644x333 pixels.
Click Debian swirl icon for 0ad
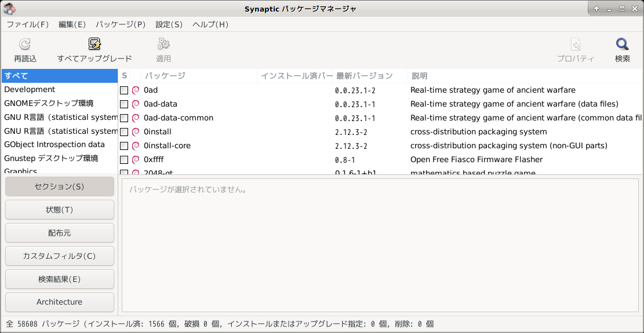pos(136,90)
